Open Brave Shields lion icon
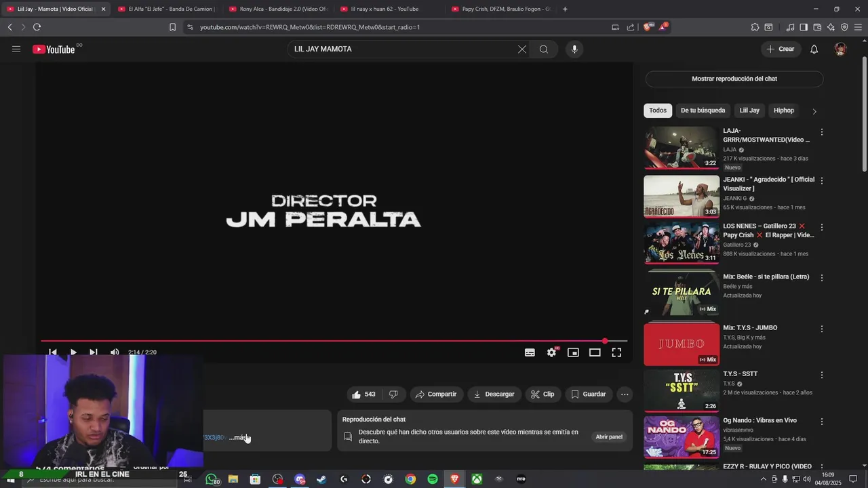The width and height of the screenshot is (868, 488). pyautogui.click(x=648, y=27)
